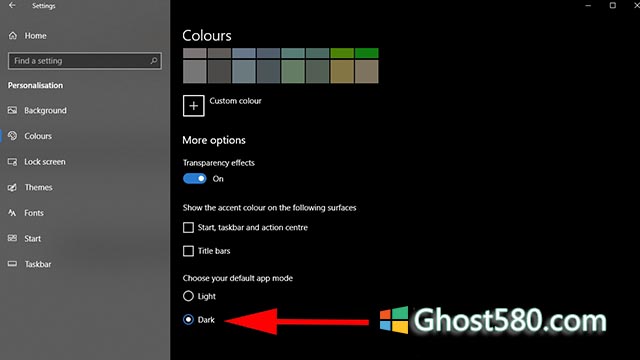
Task: Choose the olive-gold swatch in bottom row
Action: coord(342,71)
